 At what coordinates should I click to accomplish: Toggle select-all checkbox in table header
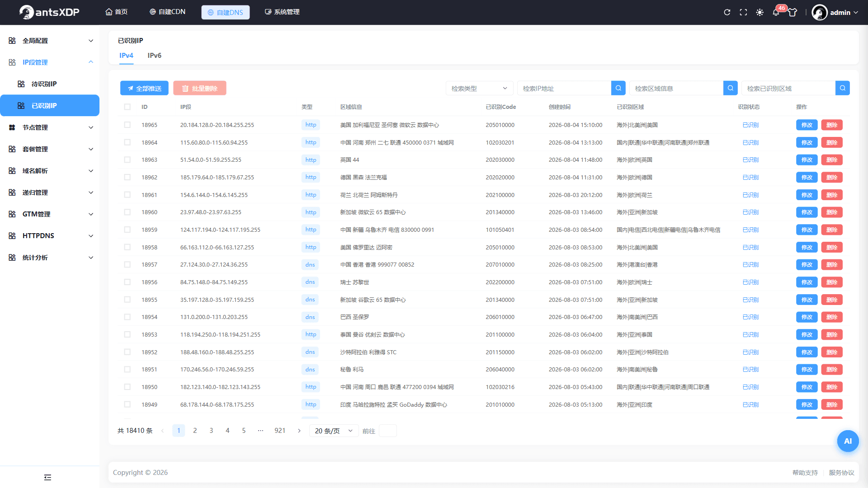pyautogui.click(x=127, y=107)
